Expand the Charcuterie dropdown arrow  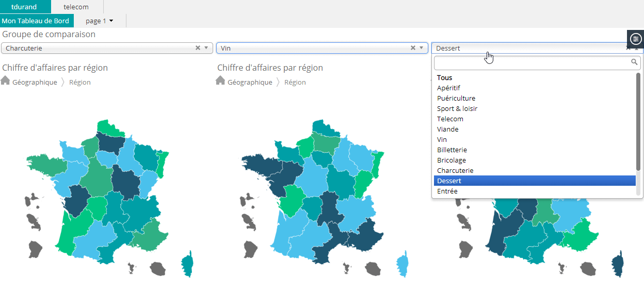click(x=206, y=48)
